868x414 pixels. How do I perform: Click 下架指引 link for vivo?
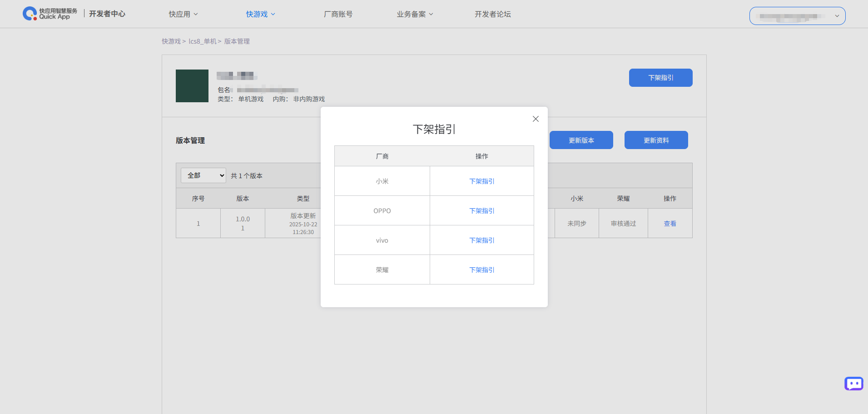[x=481, y=240]
